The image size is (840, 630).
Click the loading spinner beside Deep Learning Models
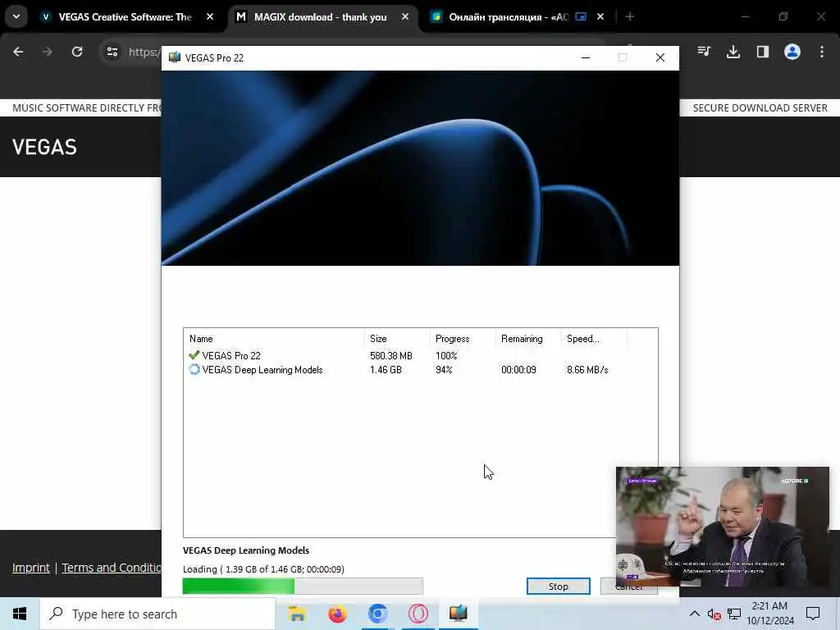pos(194,370)
